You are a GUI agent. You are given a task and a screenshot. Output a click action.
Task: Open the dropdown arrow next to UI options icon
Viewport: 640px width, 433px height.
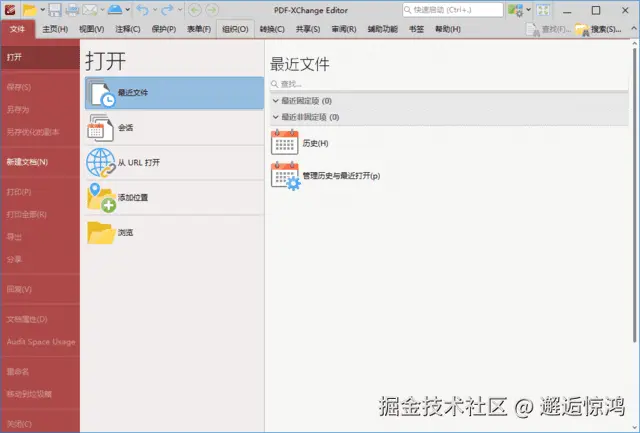point(529,10)
